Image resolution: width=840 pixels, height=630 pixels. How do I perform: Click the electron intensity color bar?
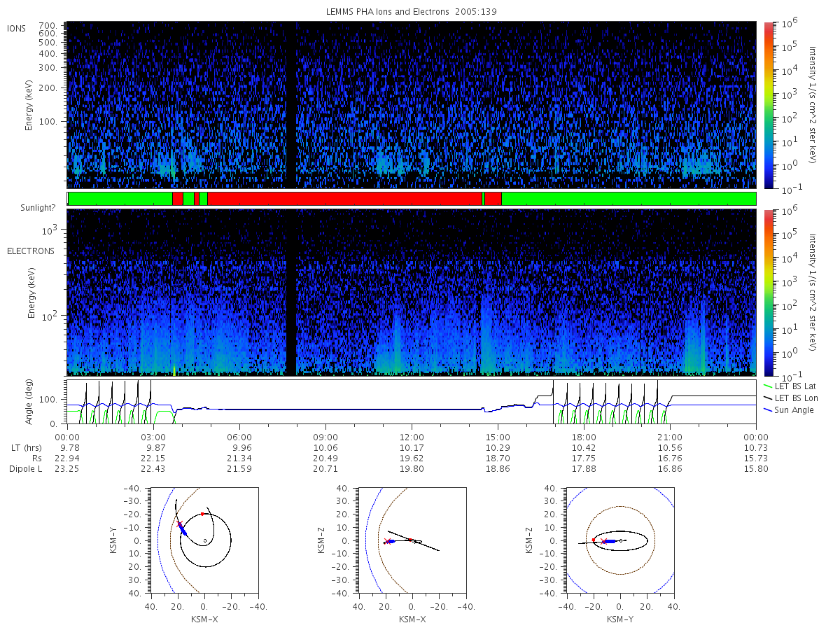click(769, 292)
